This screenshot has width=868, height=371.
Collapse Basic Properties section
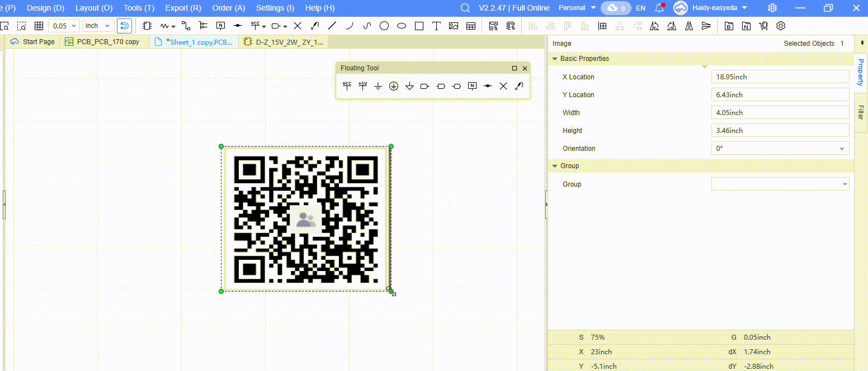555,59
